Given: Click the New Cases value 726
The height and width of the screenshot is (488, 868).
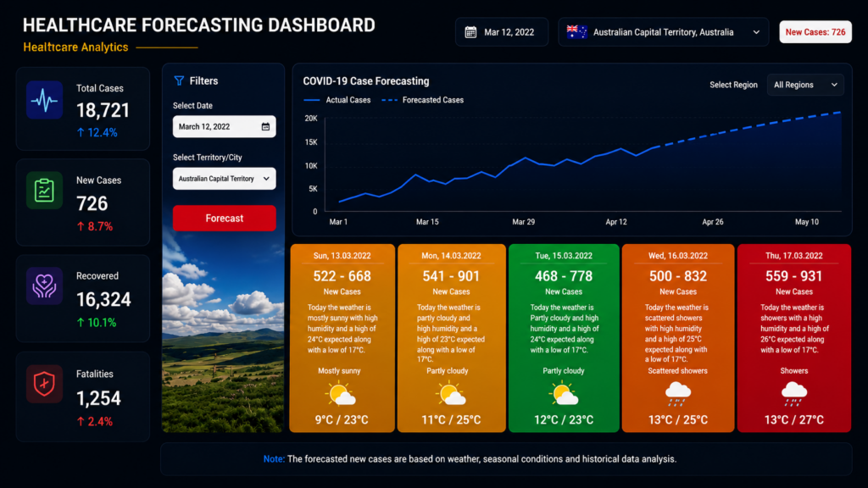Looking at the screenshot, I should 92,204.
